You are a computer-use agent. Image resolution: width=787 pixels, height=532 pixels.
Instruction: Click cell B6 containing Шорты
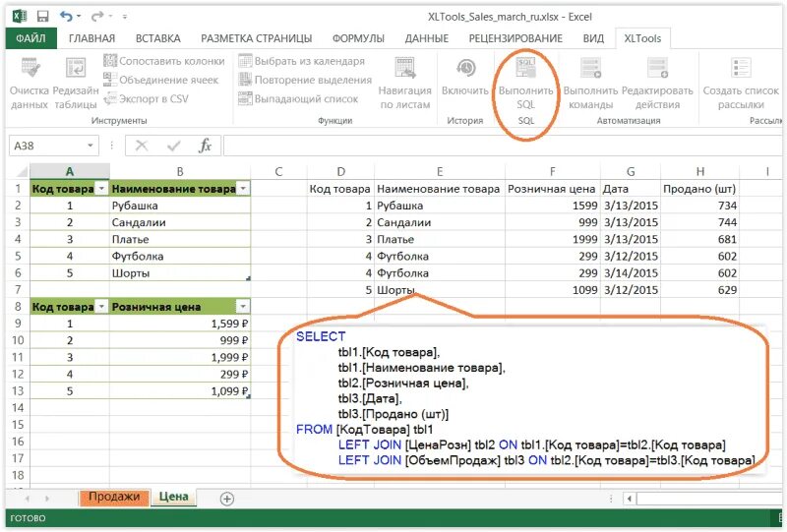point(180,273)
